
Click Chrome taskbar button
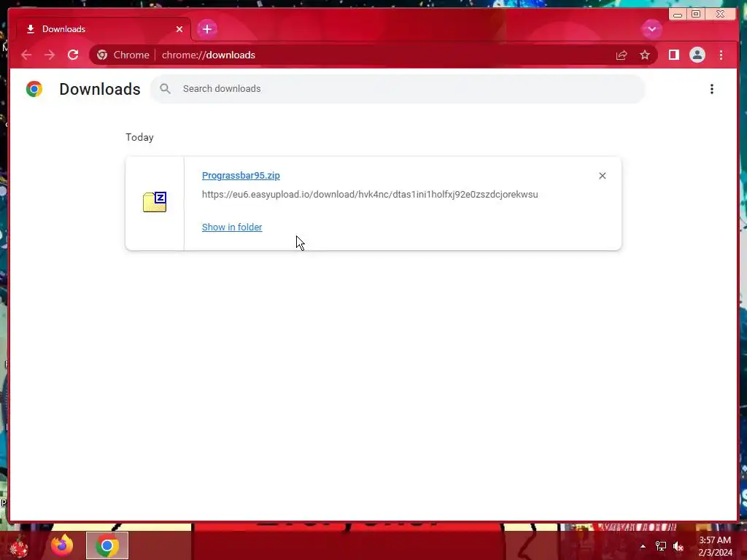pyautogui.click(x=107, y=545)
